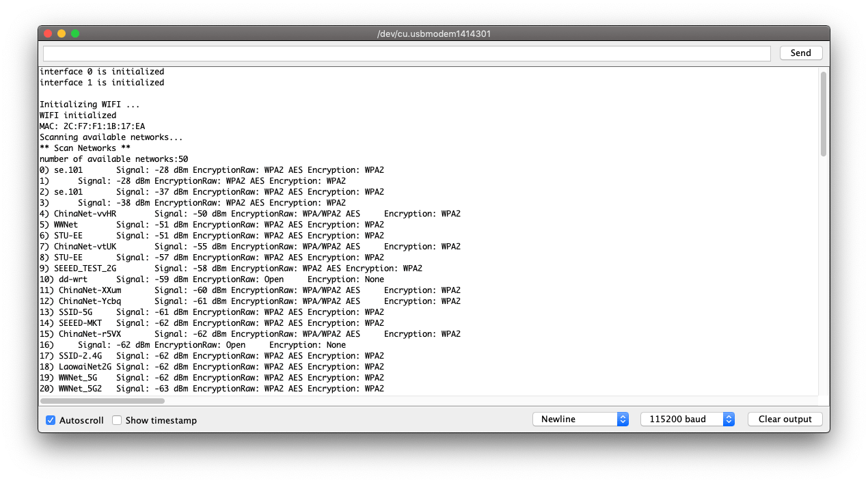Click network row 11 ChinaNet-XXum

pos(250,290)
